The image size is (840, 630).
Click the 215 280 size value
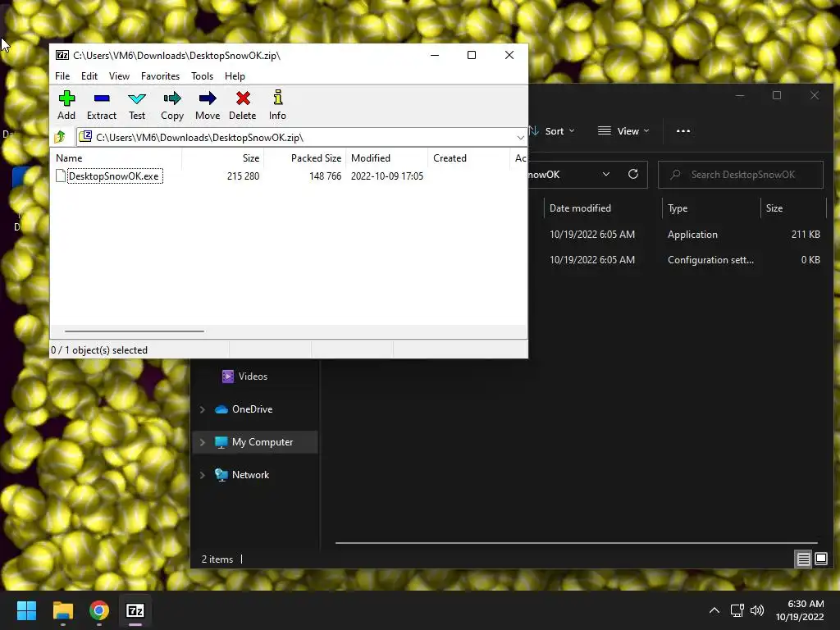click(x=243, y=176)
